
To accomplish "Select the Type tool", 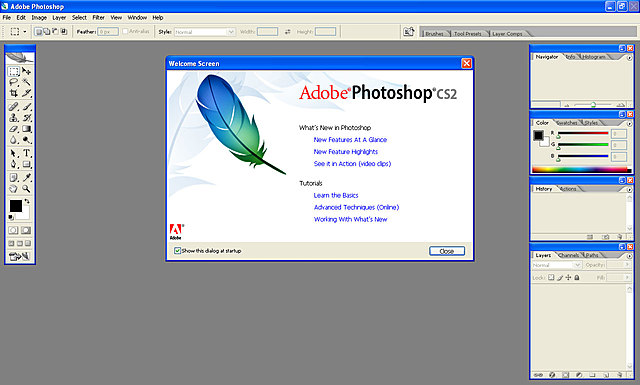I will pos(27,153).
